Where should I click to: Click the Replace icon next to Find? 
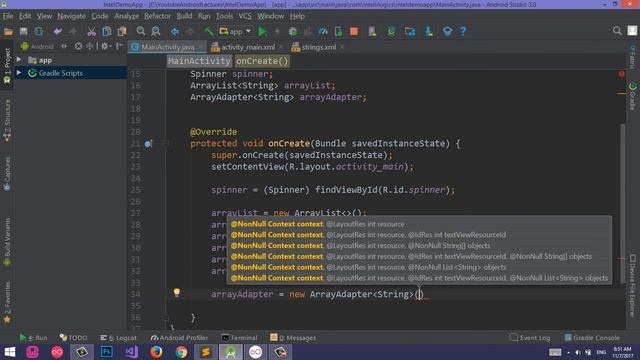point(156,31)
